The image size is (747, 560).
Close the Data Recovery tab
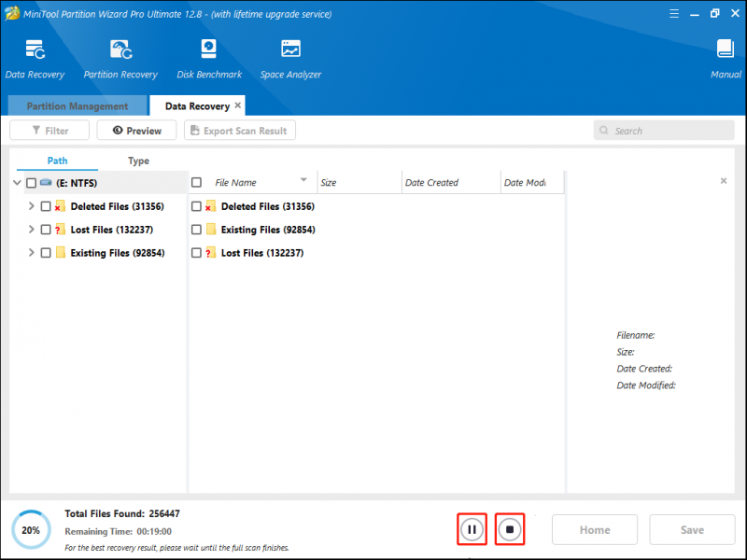pyautogui.click(x=238, y=105)
